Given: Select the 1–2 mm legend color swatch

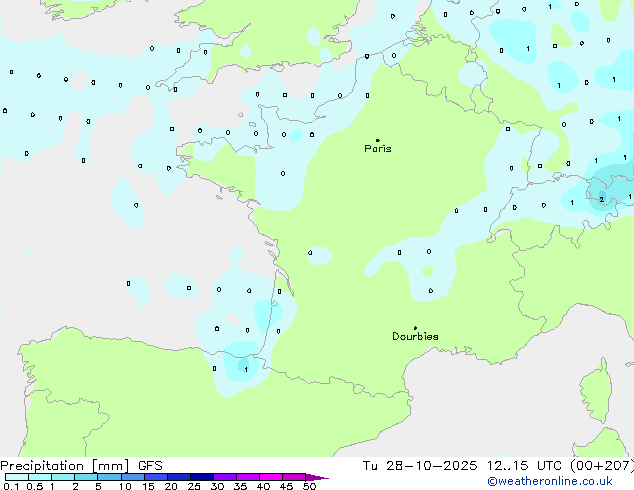Looking at the screenshot, I should (63, 477).
